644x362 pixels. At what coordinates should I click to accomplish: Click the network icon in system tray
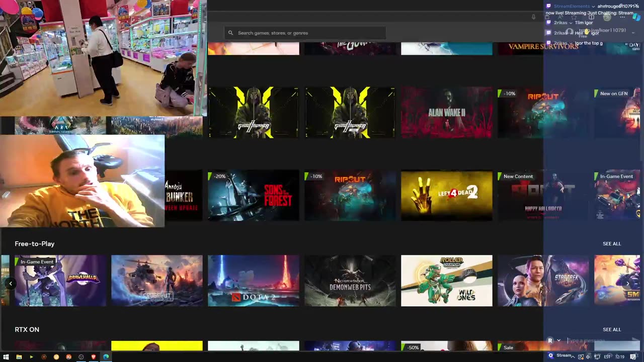click(x=597, y=357)
